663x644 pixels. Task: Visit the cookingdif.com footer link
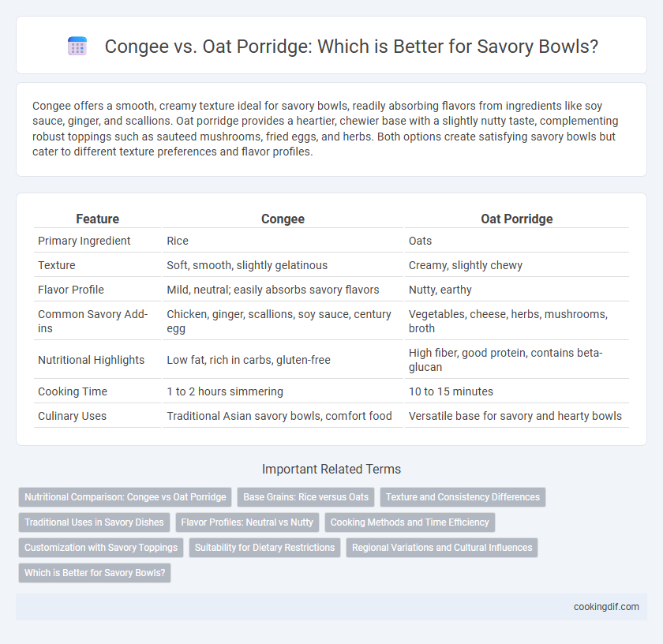[x=606, y=607]
